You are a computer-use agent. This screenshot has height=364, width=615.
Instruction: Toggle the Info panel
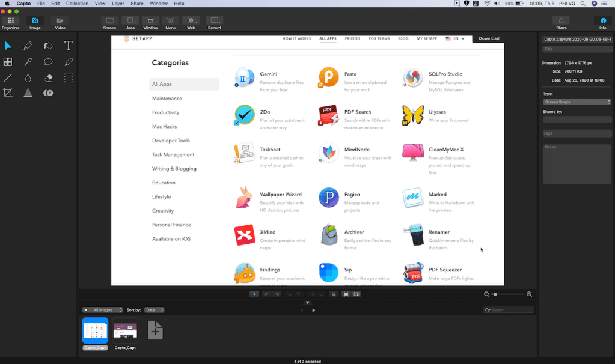(x=603, y=23)
